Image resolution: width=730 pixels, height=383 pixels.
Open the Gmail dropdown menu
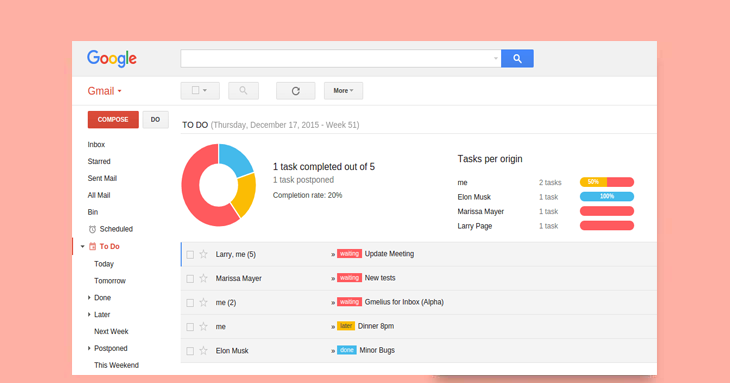(105, 91)
